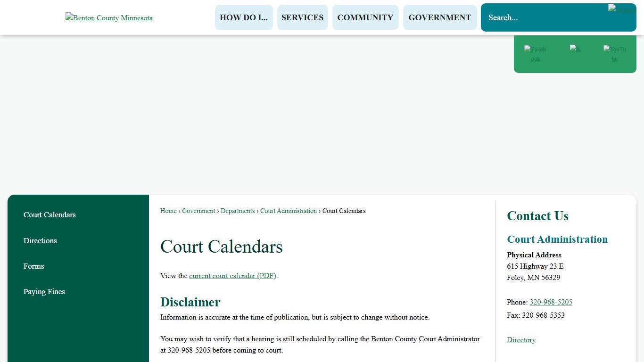Open the SERVICES menu
This screenshot has height=362, width=644.
pyautogui.click(x=302, y=17)
